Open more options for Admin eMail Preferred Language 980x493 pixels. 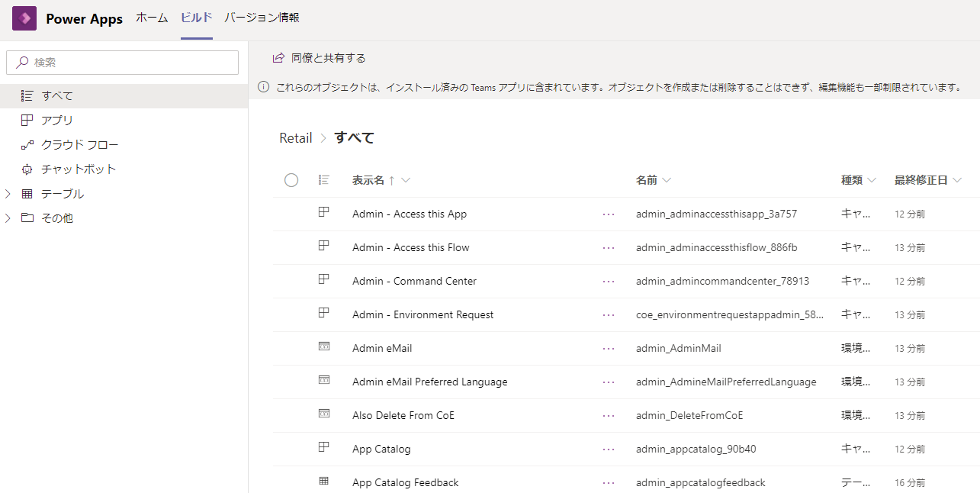coord(608,382)
